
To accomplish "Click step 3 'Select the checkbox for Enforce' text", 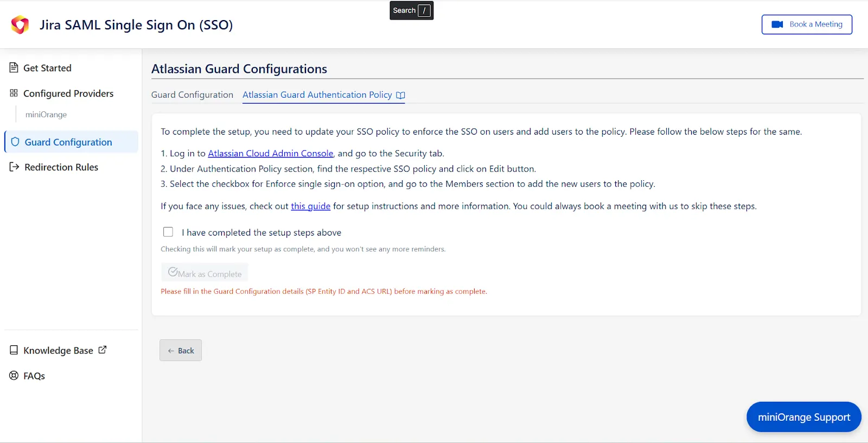I will 408,184.
